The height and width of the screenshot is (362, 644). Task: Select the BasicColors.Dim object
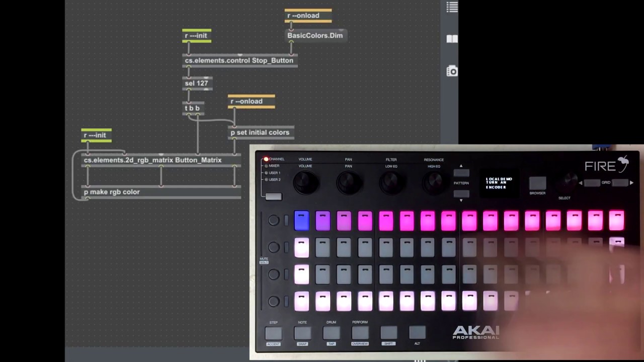[315, 36]
